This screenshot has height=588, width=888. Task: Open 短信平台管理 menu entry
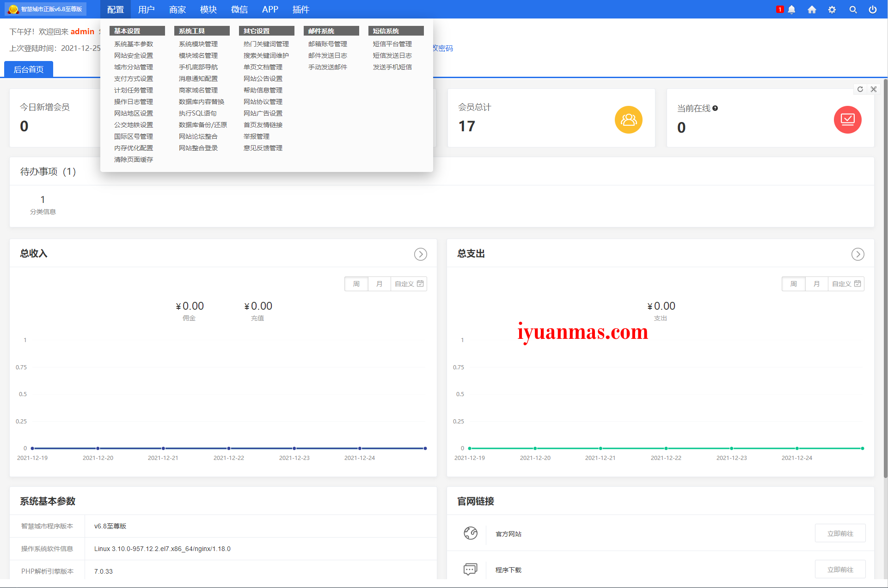pyautogui.click(x=392, y=44)
